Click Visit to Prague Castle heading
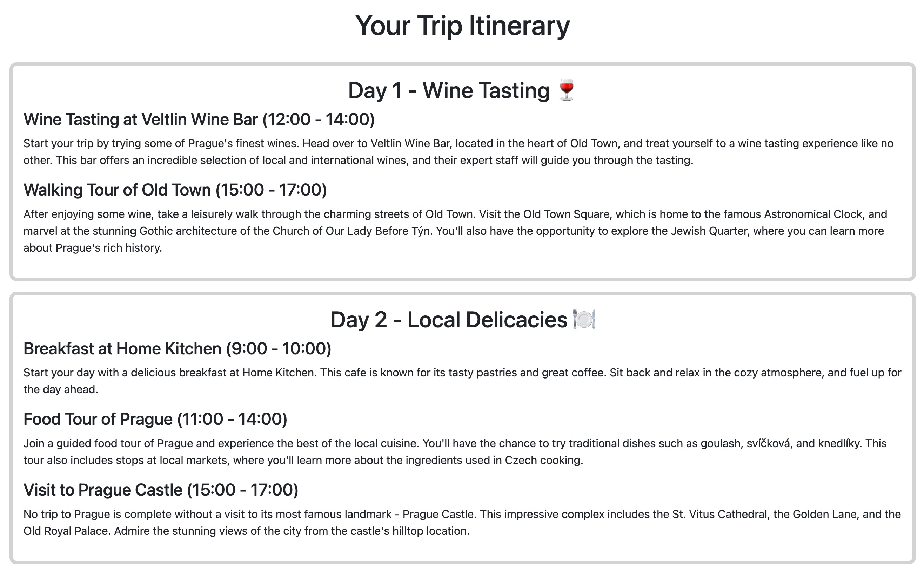 [161, 490]
